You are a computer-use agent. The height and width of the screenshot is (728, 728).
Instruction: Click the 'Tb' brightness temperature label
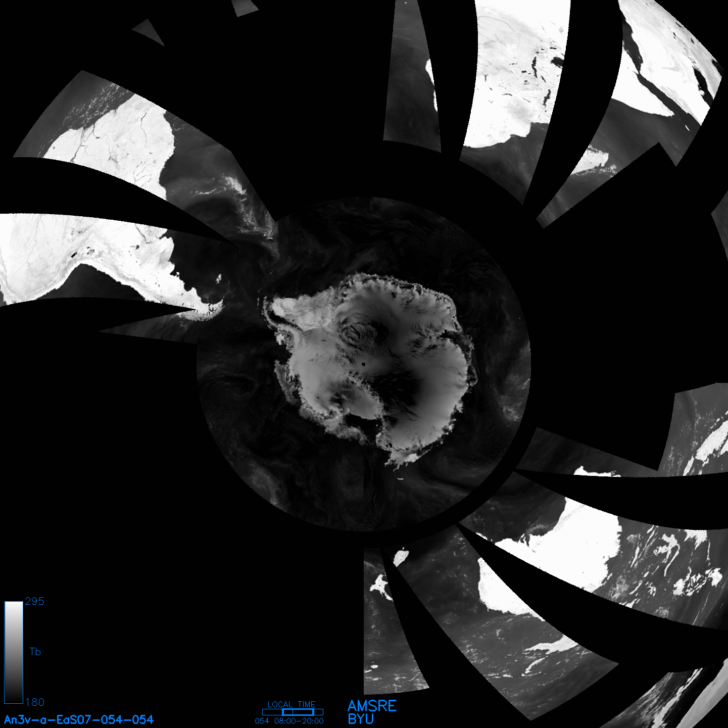(35, 652)
